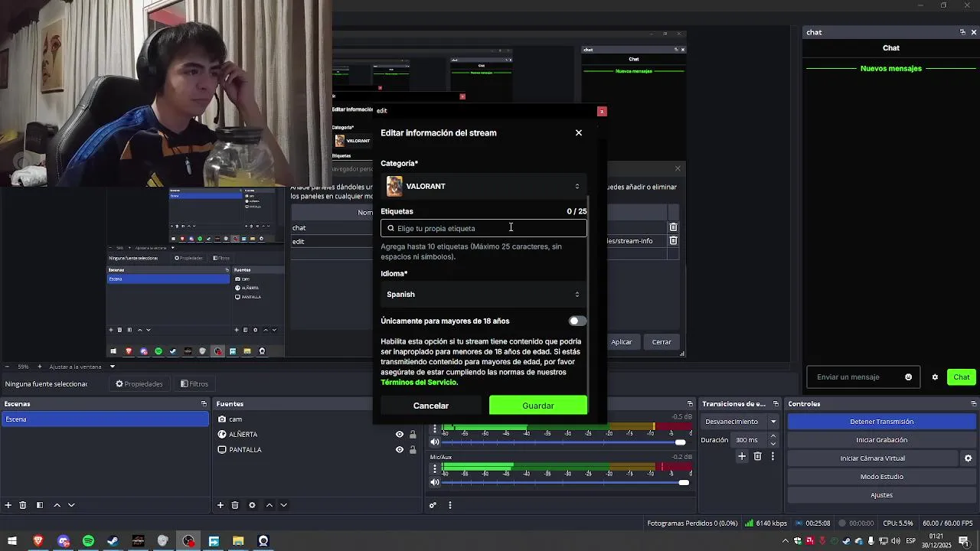Open Spotify from the taskbar

88,541
